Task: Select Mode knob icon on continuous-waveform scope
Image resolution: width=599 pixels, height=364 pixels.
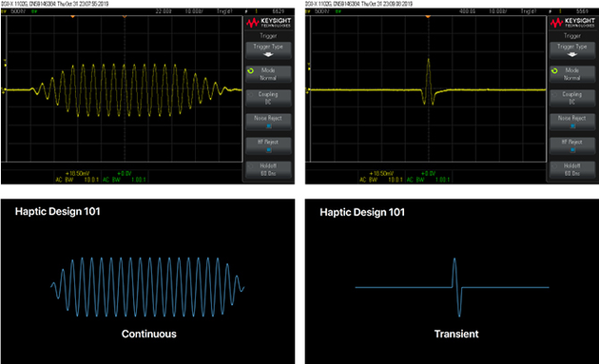Action: pos(251,70)
